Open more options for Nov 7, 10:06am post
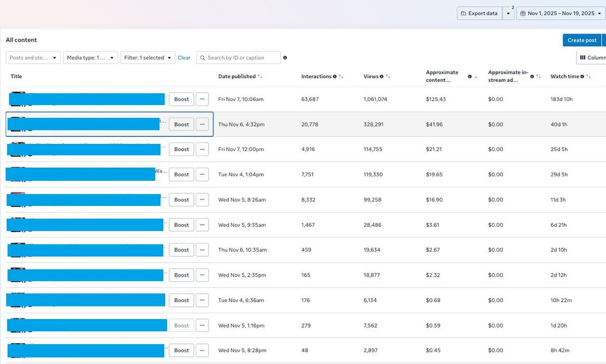 click(x=202, y=99)
